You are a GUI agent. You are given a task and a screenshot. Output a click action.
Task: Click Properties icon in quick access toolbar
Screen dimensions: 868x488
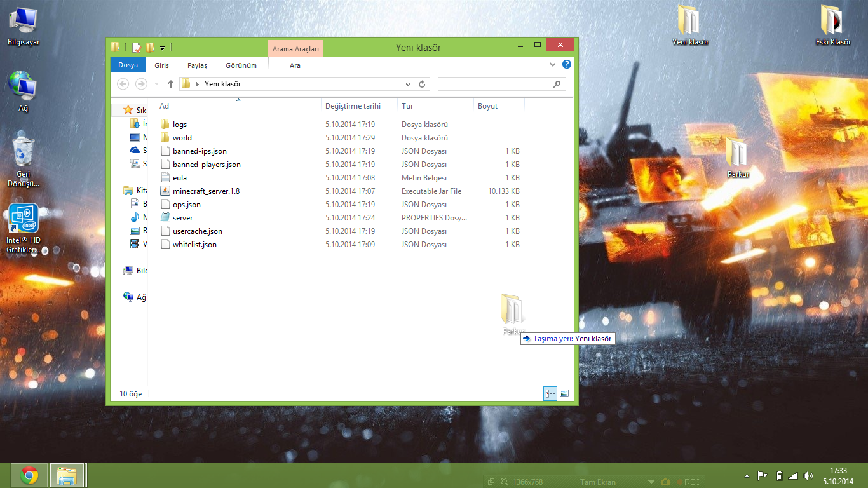click(x=136, y=47)
